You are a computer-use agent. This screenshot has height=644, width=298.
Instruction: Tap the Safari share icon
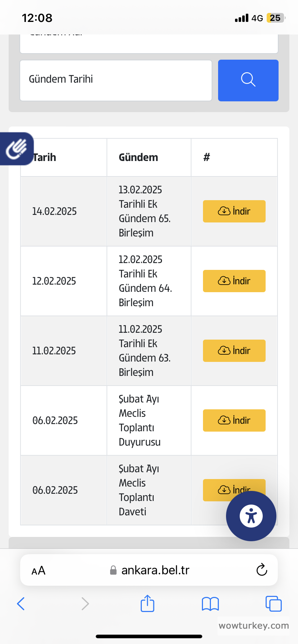point(148,603)
